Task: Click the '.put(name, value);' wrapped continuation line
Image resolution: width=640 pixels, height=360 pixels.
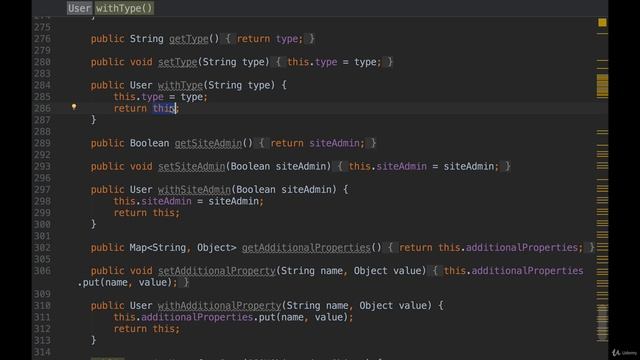Action: coord(127,282)
